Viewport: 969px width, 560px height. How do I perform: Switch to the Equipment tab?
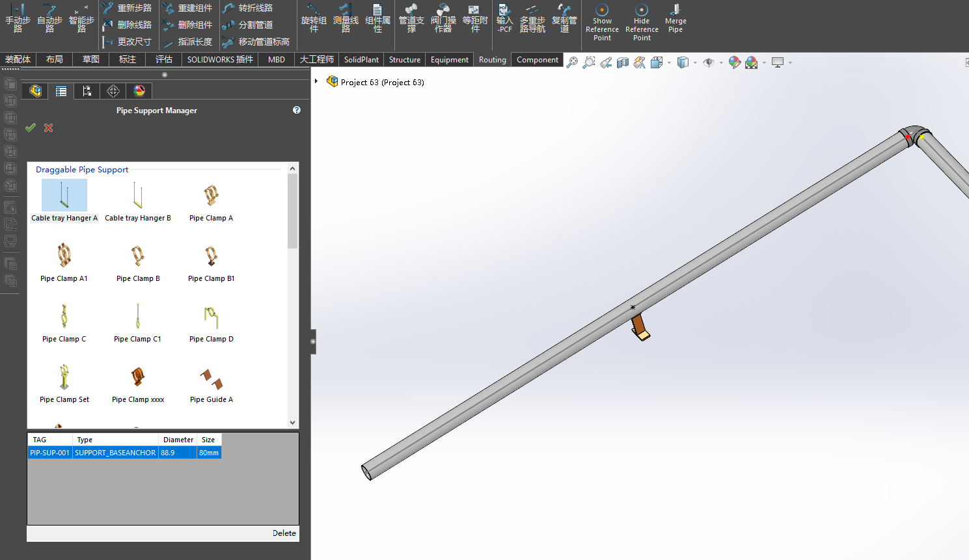click(x=450, y=59)
